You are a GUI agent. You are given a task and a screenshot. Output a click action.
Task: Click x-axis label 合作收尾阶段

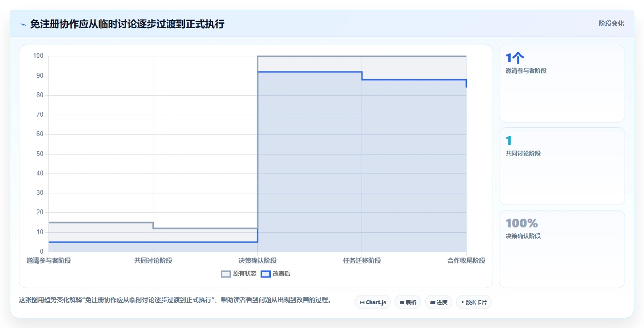tap(466, 260)
